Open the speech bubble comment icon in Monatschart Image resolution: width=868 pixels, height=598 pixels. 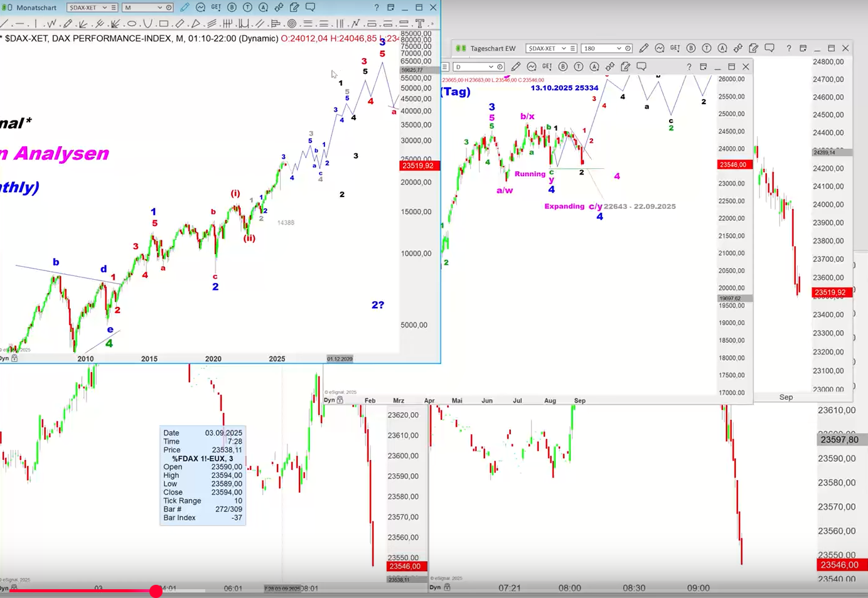point(310,8)
